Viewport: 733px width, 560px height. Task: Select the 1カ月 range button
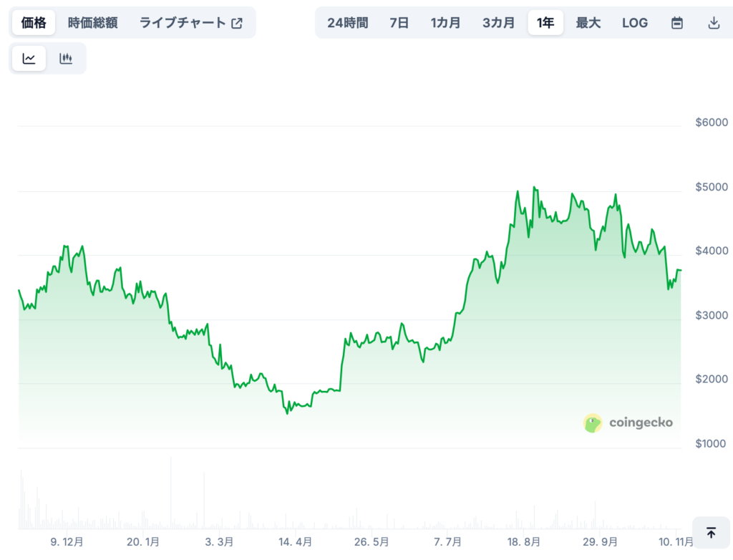[x=445, y=22]
